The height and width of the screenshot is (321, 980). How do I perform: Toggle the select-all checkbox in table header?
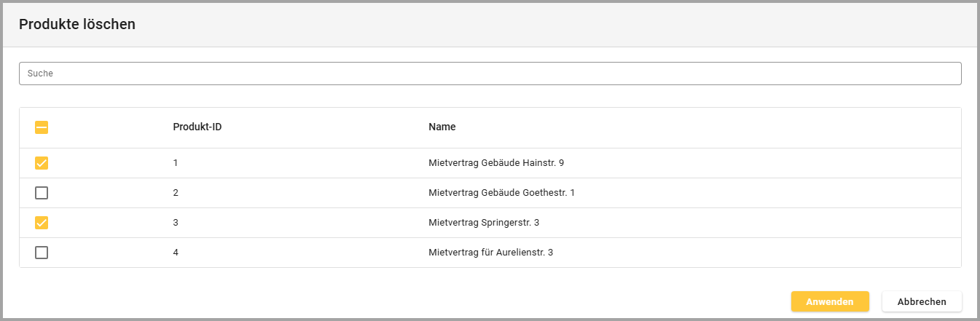pyautogui.click(x=42, y=127)
